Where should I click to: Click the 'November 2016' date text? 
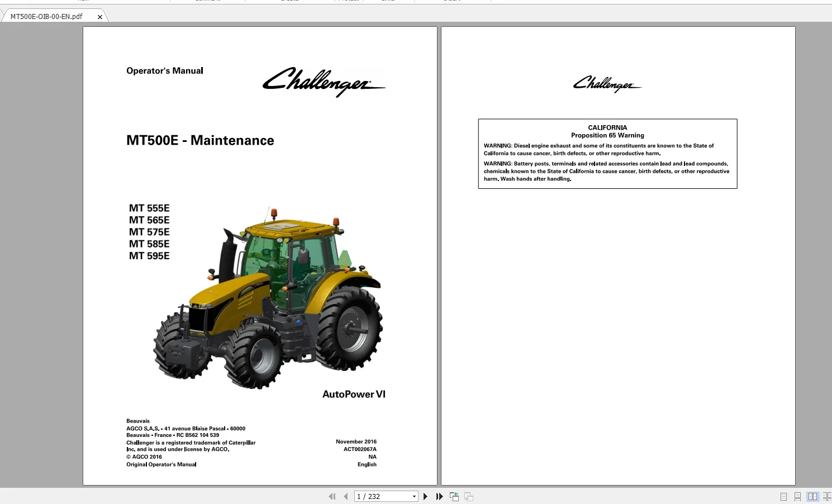pos(356,441)
